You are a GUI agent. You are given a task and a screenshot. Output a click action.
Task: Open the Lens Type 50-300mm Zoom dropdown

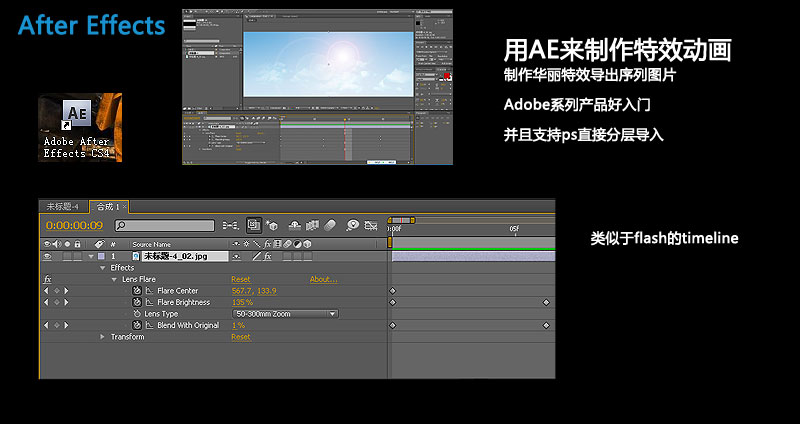pyautogui.click(x=285, y=314)
